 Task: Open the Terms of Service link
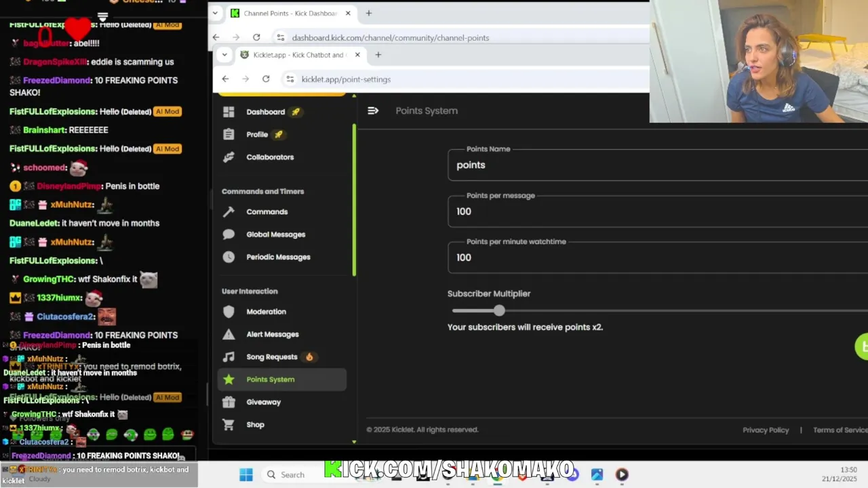coord(840,430)
